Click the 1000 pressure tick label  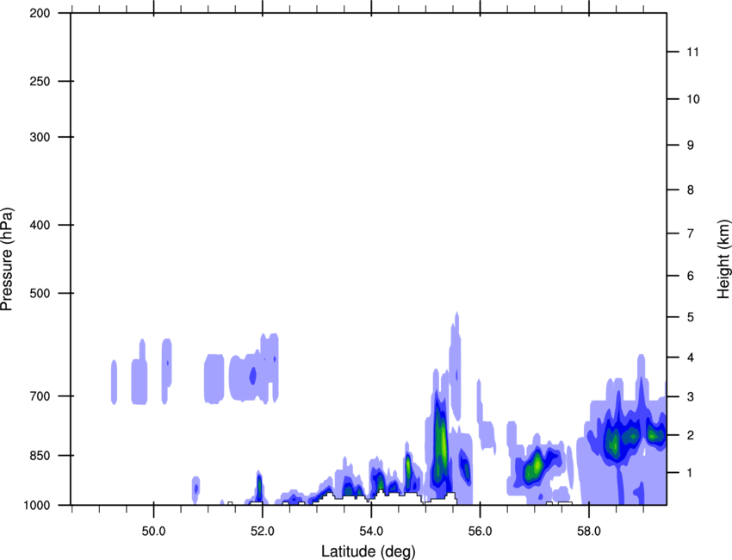click(x=36, y=505)
